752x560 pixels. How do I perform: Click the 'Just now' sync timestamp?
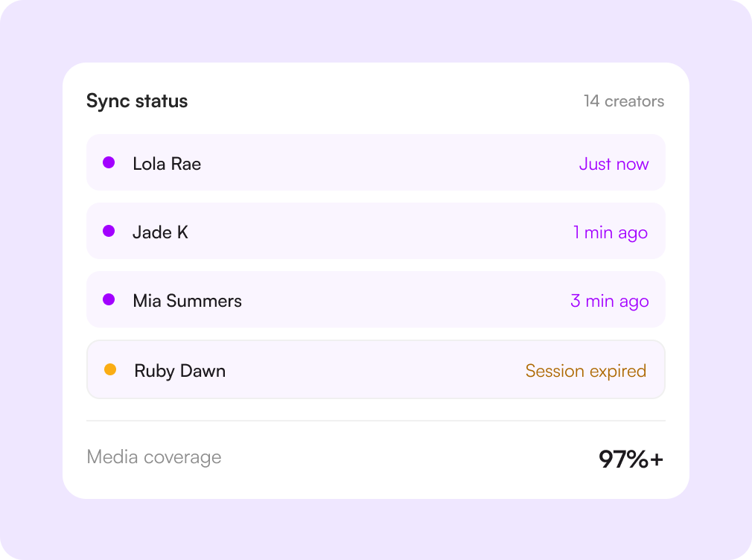click(x=614, y=164)
